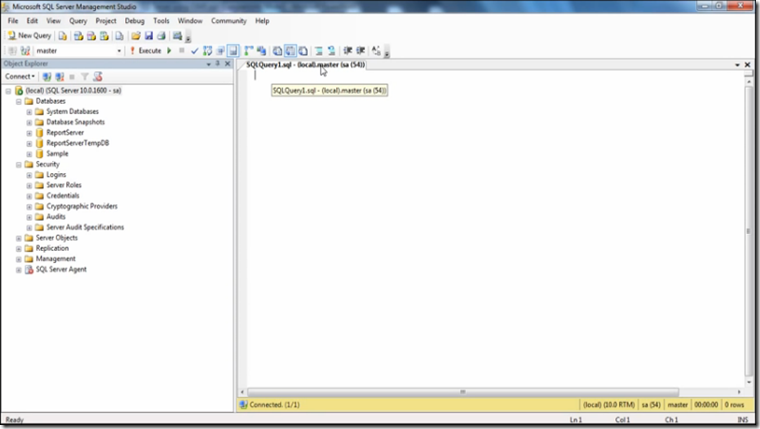Save the query with the floppy icon

pyautogui.click(x=149, y=36)
